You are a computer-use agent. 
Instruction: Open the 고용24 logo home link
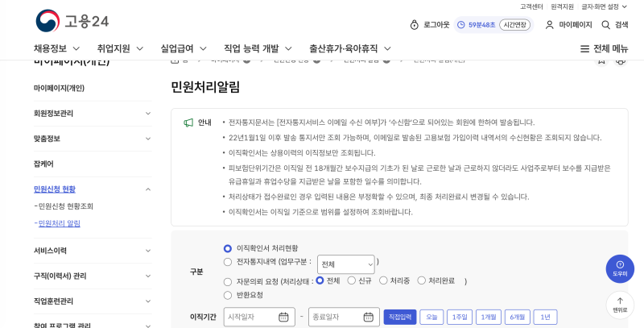click(x=72, y=21)
